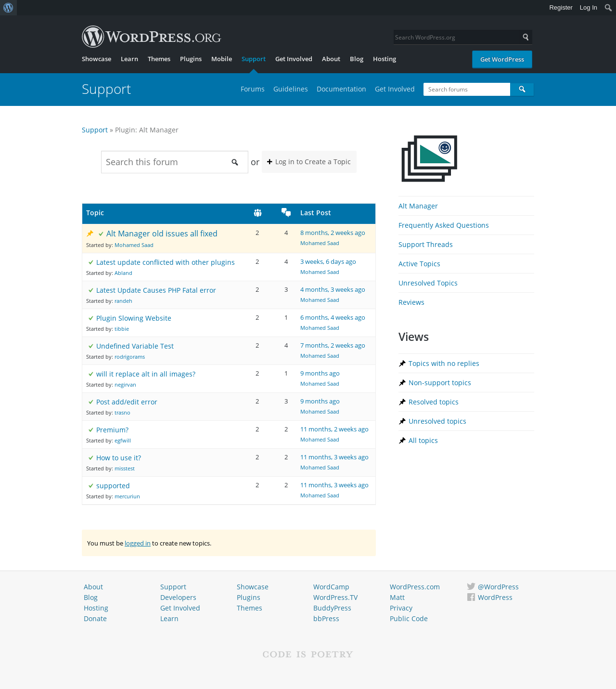The width and height of the screenshot is (616, 689).
Task: Focus the Search forums input field
Action: (x=467, y=89)
